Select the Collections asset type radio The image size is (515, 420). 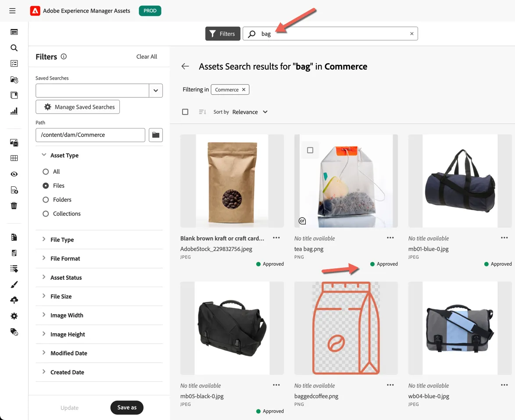(x=46, y=214)
